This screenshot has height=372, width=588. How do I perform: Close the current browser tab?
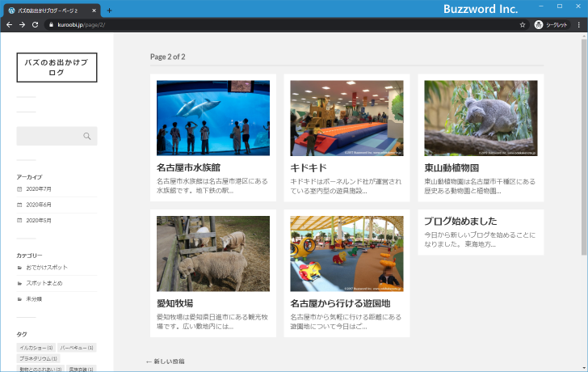click(94, 10)
